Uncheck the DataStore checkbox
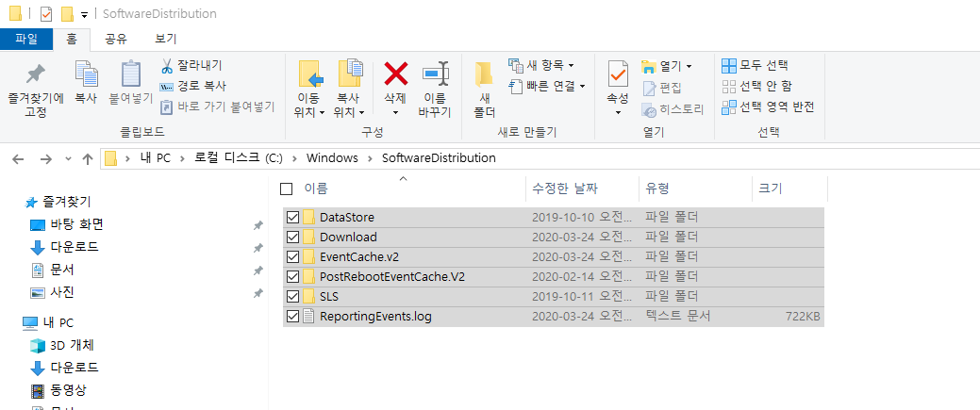The width and height of the screenshot is (980, 410). [291, 218]
